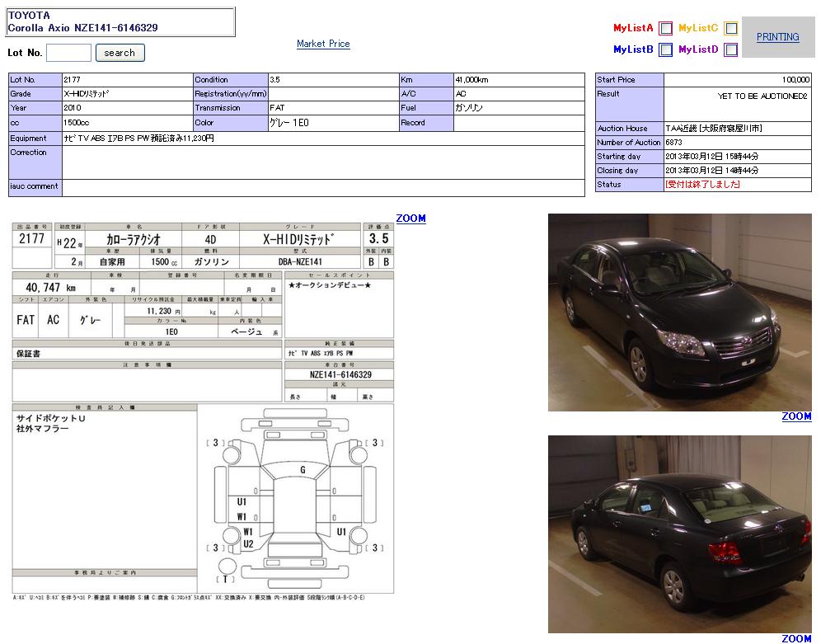Click ZOOM link above the auction sheet
821x644 pixels.
click(x=410, y=219)
